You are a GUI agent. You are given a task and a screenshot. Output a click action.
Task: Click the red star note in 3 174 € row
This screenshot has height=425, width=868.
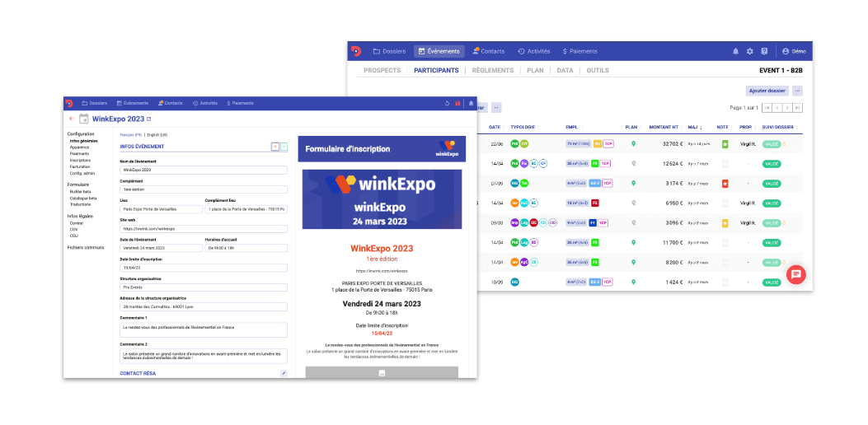click(725, 183)
